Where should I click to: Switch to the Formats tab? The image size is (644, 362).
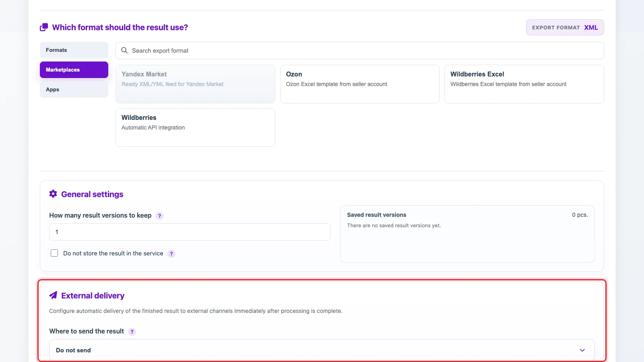point(74,50)
